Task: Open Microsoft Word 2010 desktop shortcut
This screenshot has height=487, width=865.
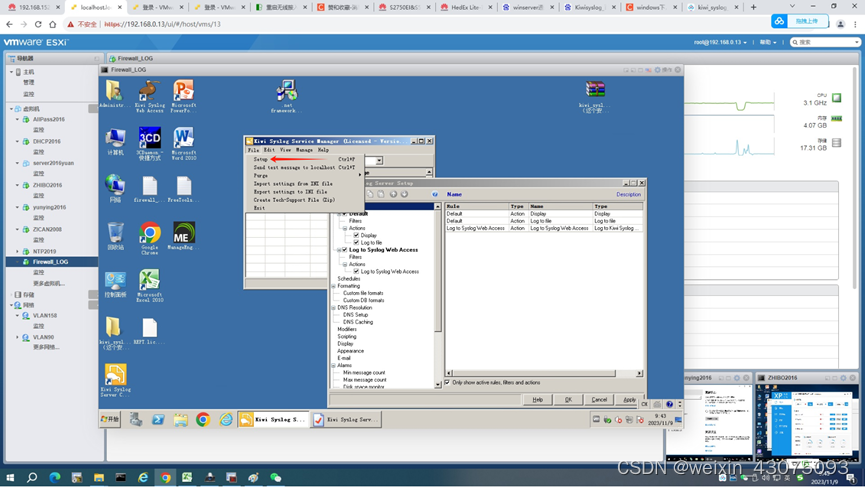Action: [183, 143]
